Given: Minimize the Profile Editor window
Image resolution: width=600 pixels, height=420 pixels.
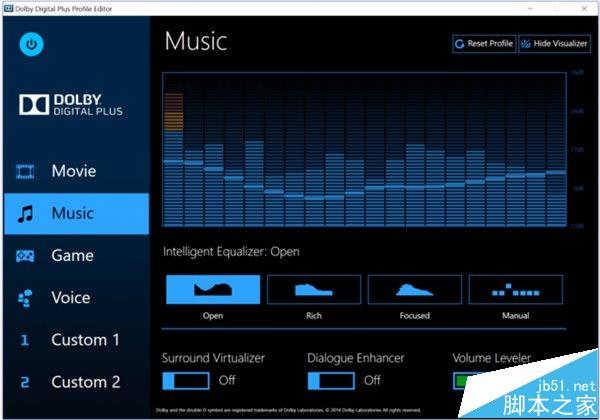Looking at the screenshot, I should click(x=531, y=8).
